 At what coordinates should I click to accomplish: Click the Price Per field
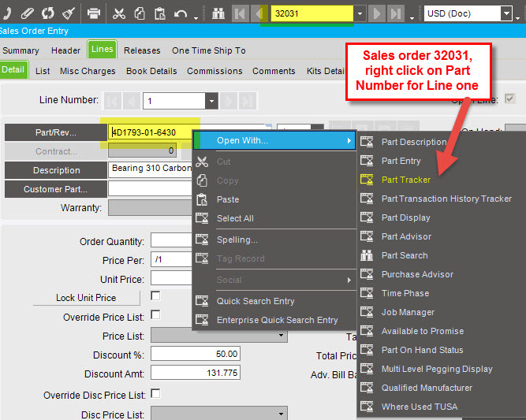(172, 259)
